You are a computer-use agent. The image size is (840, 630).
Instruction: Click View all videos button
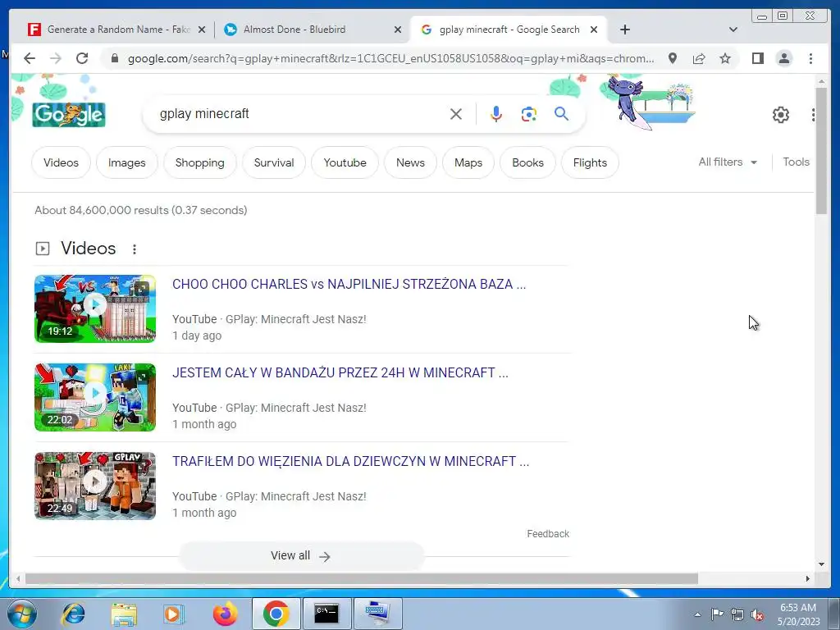[x=300, y=555]
